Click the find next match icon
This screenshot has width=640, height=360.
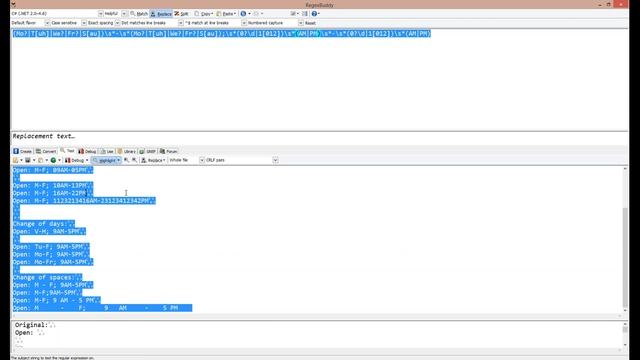click(x=134, y=160)
